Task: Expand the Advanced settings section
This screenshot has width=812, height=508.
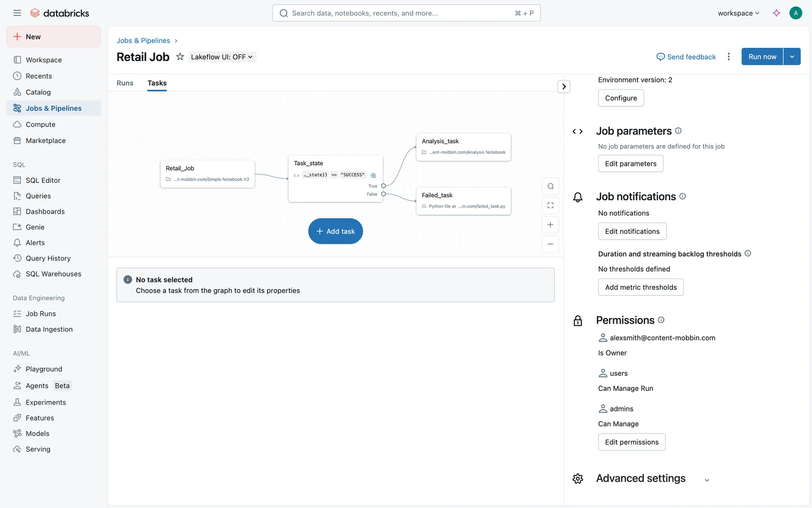Action: click(707, 480)
